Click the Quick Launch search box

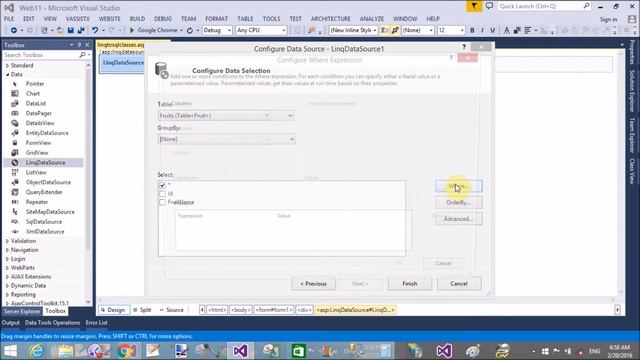click(544, 6)
